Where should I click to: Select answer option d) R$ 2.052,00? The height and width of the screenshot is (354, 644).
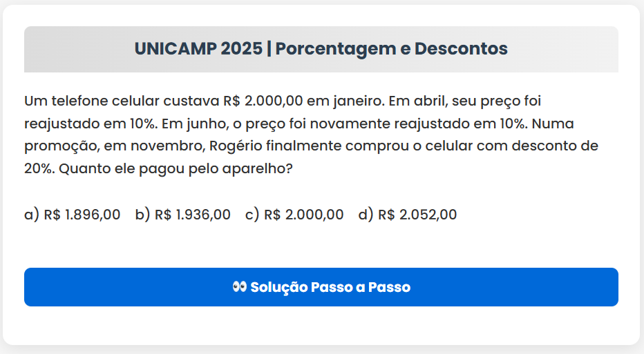point(407,215)
